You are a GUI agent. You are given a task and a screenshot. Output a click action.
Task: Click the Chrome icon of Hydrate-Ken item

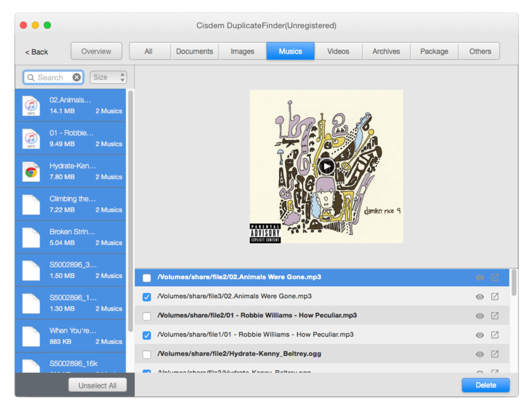31,172
